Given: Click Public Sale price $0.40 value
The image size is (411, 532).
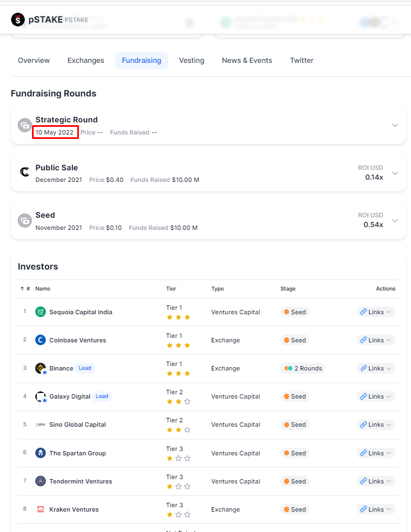Looking at the screenshot, I should tap(115, 180).
